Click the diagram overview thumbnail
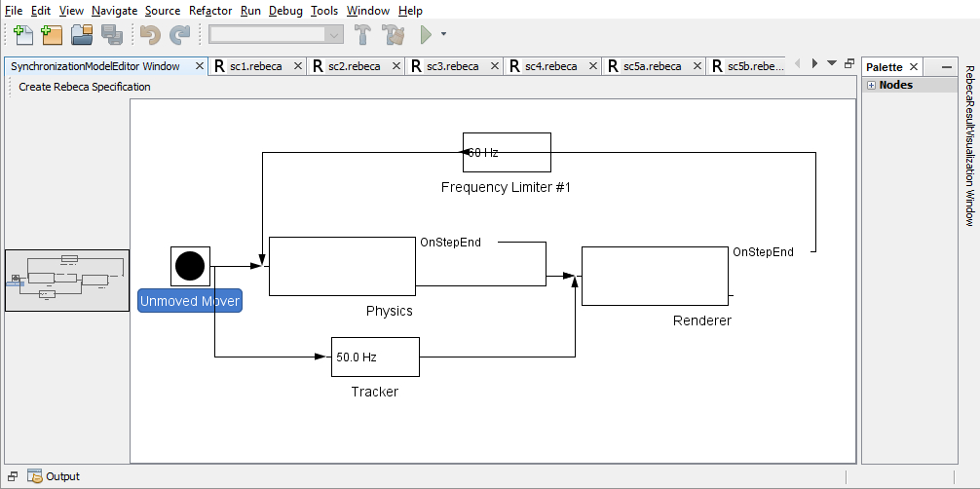Screen dimensions: 980x489 pos(67,281)
